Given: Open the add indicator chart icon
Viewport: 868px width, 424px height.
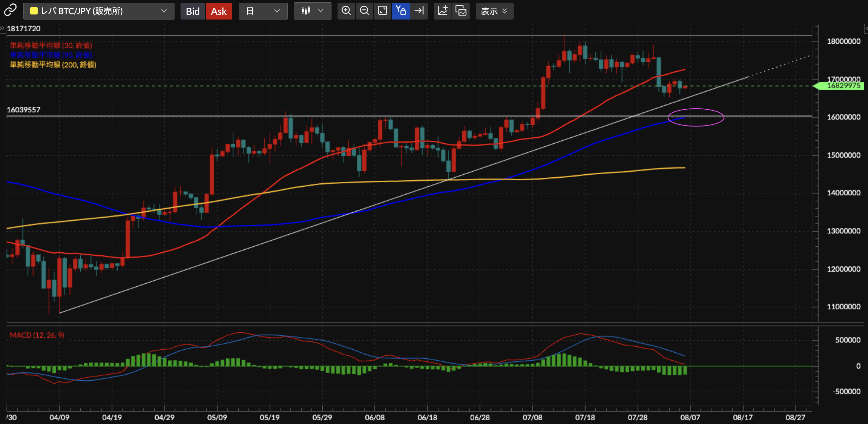Looking at the screenshot, I should tap(443, 11).
